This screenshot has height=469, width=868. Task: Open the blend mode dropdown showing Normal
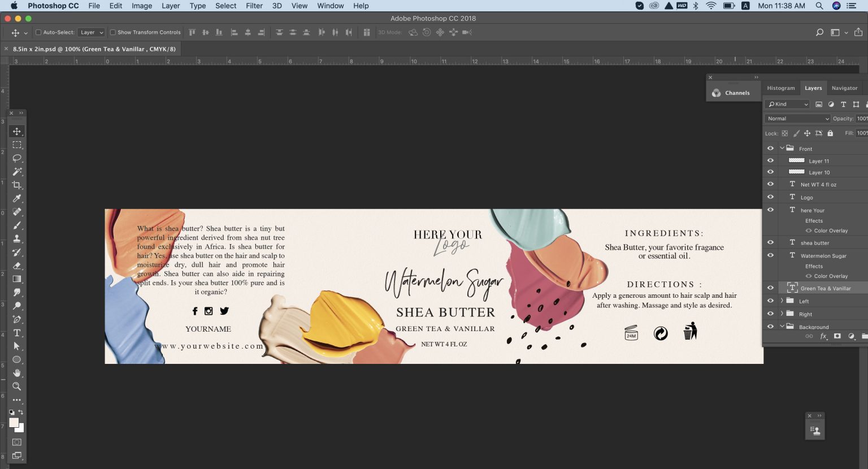(797, 118)
